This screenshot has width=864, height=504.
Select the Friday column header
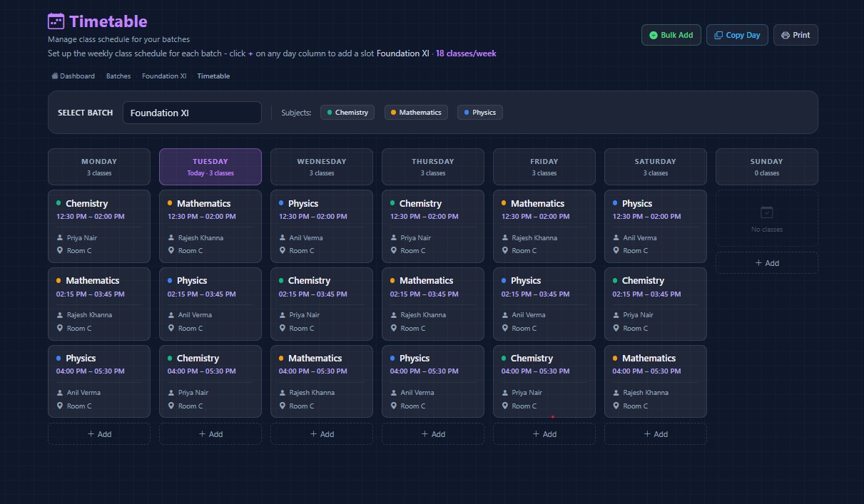pos(544,167)
